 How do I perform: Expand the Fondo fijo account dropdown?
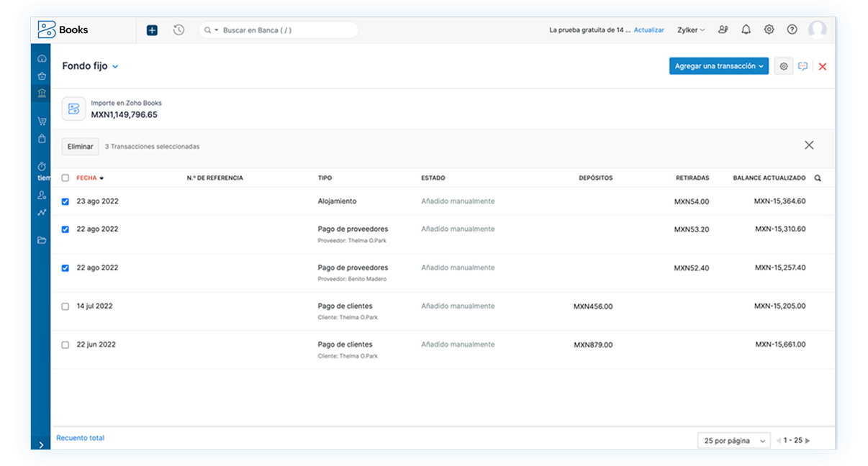point(115,67)
